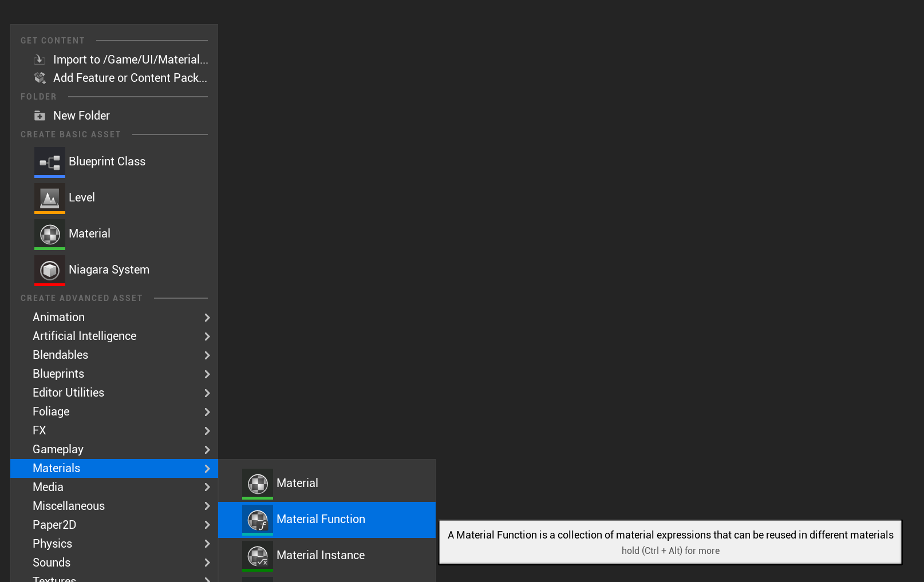Screen dimensions: 924x582
Task: Expand the Miscellaneous submenu arrow
Action: [207, 506]
